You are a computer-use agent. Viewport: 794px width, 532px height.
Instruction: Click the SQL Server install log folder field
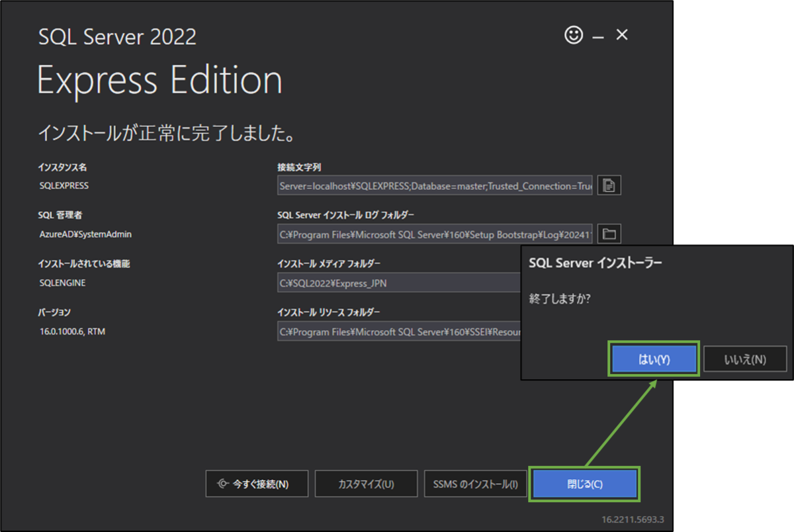(435, 234)
